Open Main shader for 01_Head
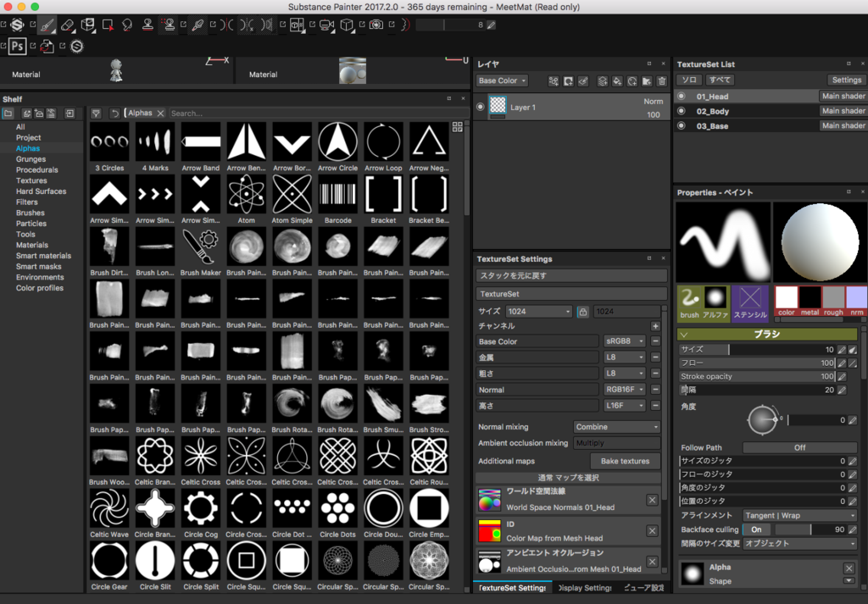Viewport: 868px width, 604px height. click(843, 97)
